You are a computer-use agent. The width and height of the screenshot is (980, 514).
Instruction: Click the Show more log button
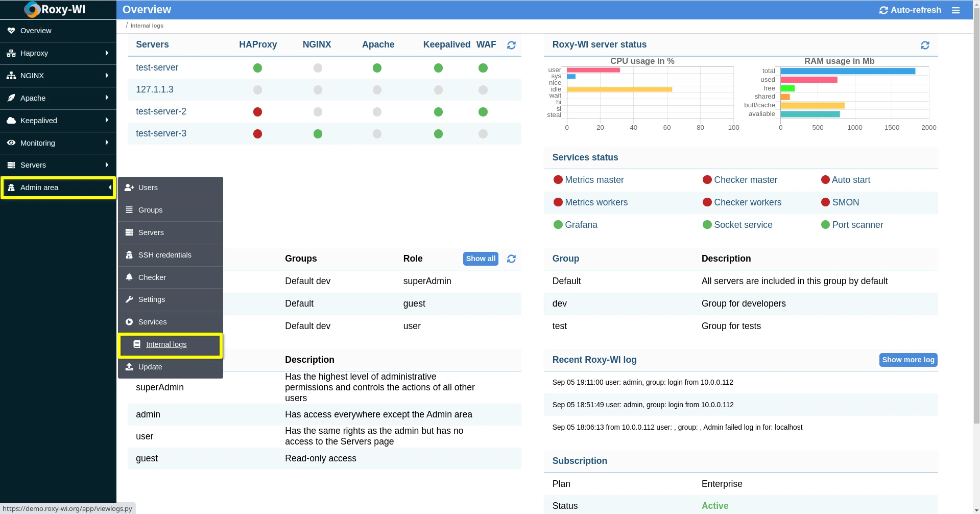907,360
